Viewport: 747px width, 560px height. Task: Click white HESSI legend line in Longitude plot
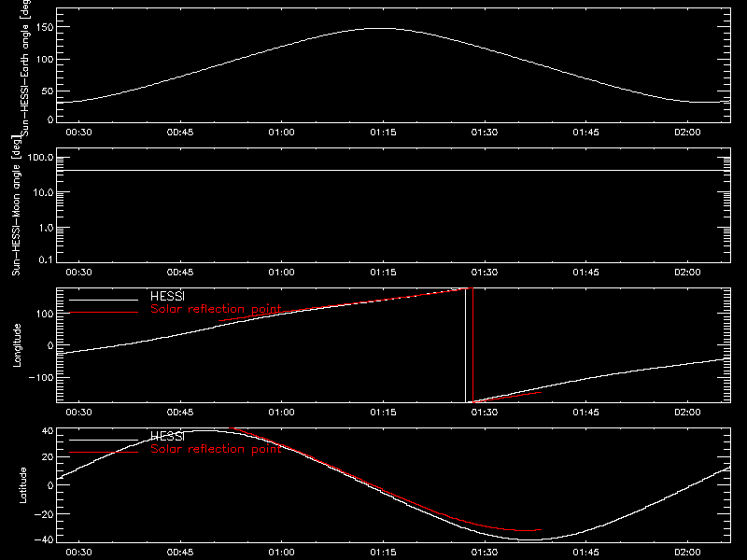point(104,300)
